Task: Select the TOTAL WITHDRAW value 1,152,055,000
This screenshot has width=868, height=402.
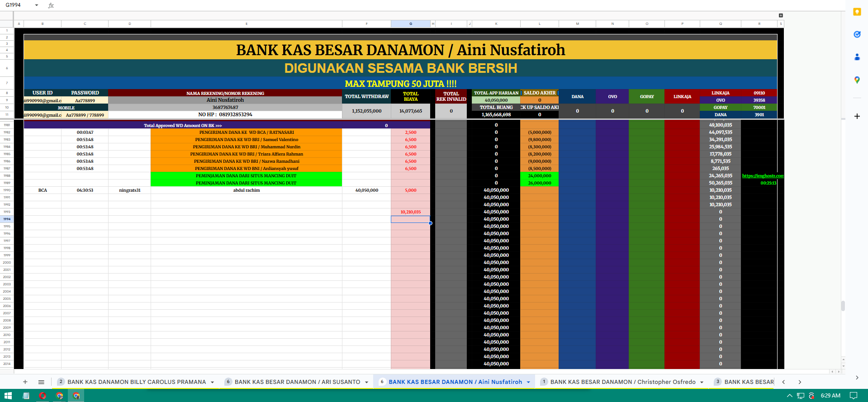Action: [x=367, y=111]
